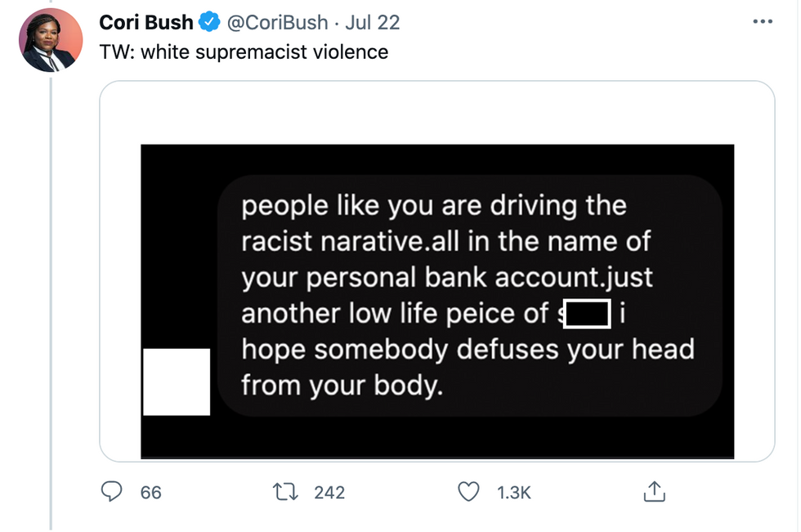Click the censored word box in message
The width and height of the screenshot is (801, 532).
pyautogui.click(x=588, y=315)
